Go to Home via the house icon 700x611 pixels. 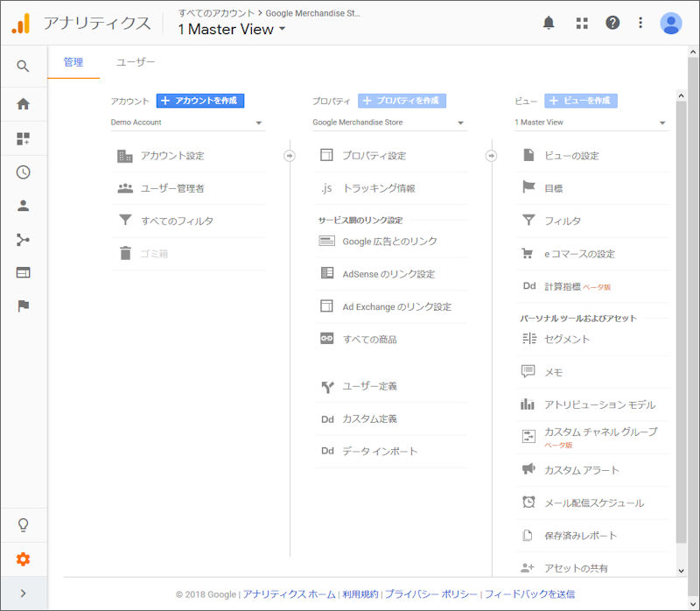coord(24,104)
